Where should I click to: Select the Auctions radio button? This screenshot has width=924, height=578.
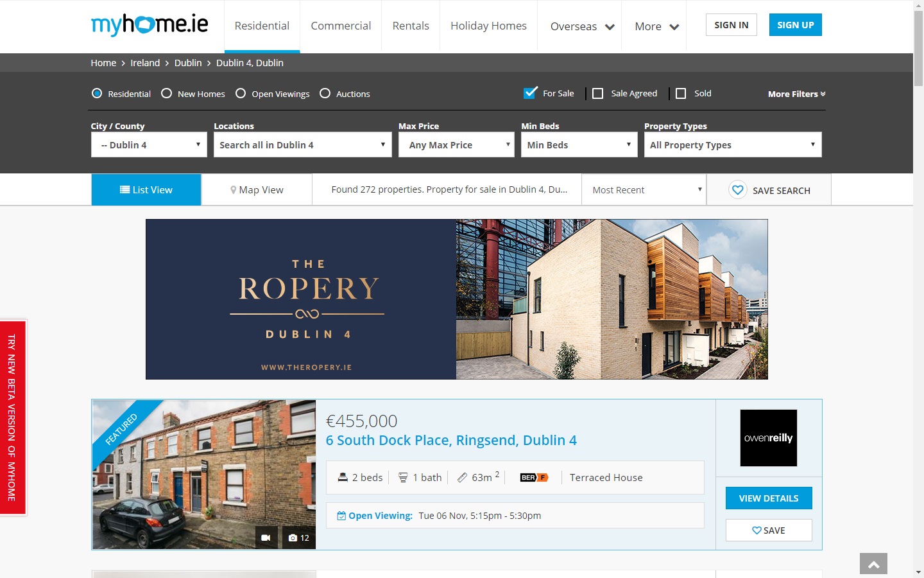[x=325, y=93]
